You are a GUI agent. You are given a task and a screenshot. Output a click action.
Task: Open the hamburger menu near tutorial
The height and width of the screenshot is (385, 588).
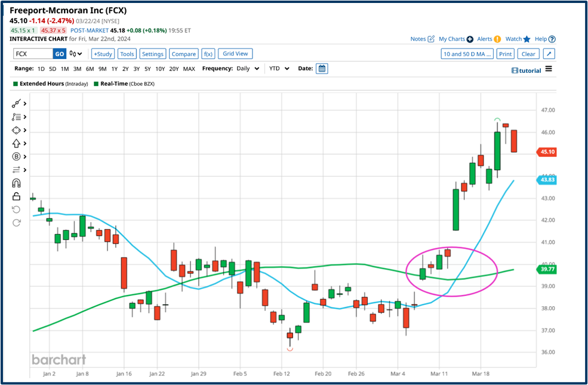[x=549, y=69]
